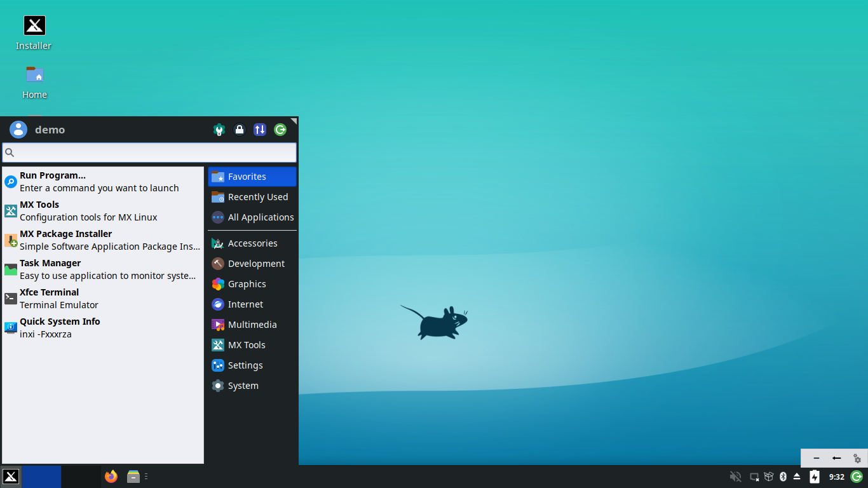Open the Multimedia category

point(252,325)
